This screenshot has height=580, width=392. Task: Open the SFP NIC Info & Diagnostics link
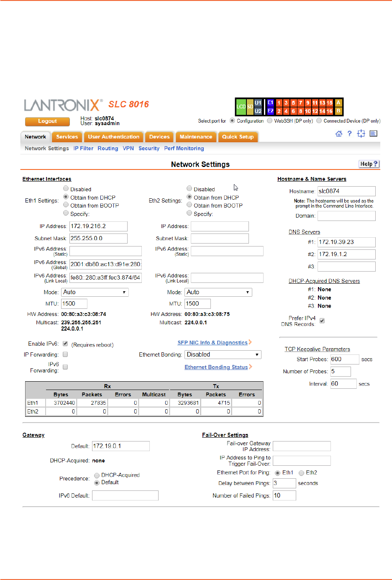[x=213, y=343]
